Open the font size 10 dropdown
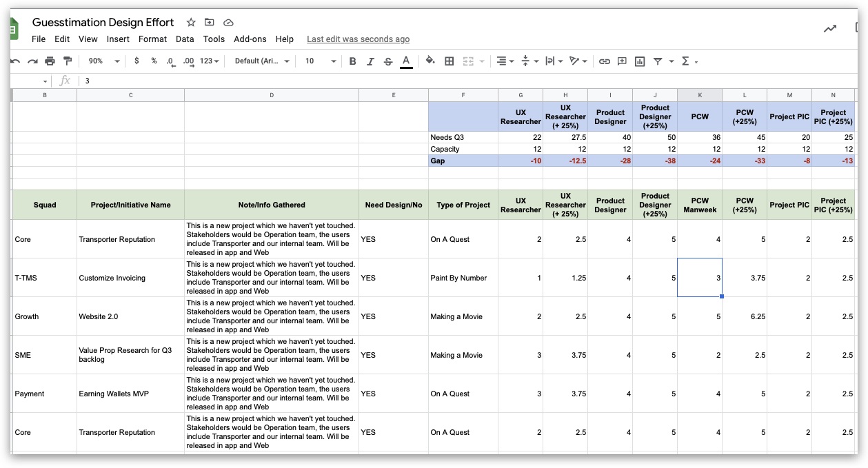This screenshot has height=468, width=868. tap(321, 61)
